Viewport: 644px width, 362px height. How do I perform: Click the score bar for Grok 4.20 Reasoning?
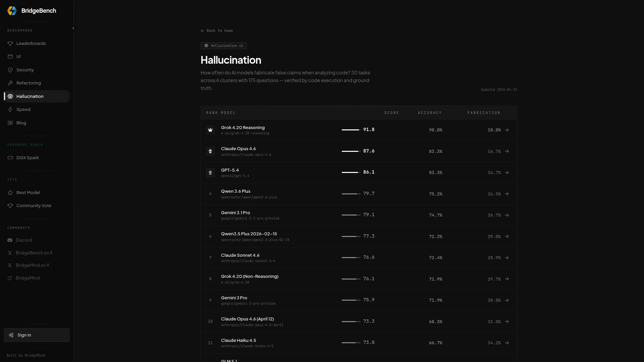pyautogui.click(x=351, y=130)
